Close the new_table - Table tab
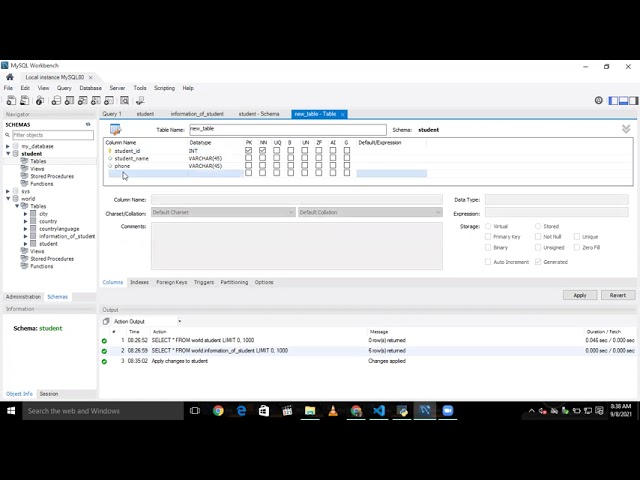The image size is (640, 480). click(x=343, y=114)
